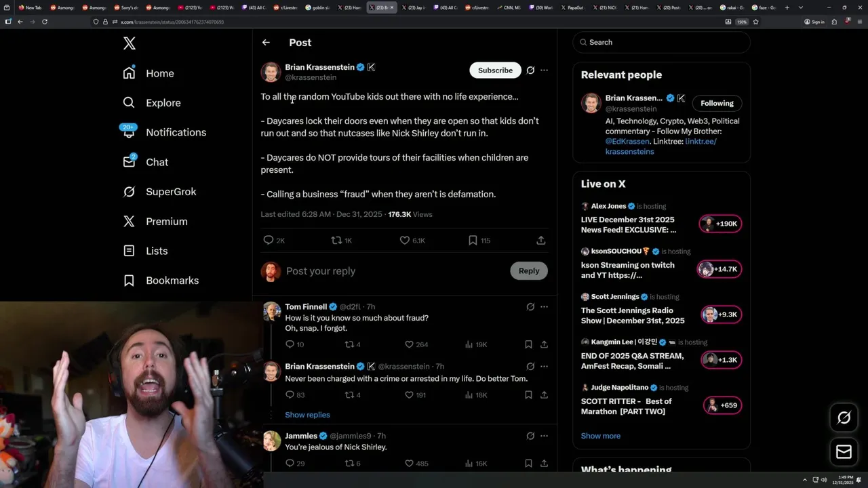Reload the page in the browser
This screenshot has width=868, height=488.
[x=45, y=22]
